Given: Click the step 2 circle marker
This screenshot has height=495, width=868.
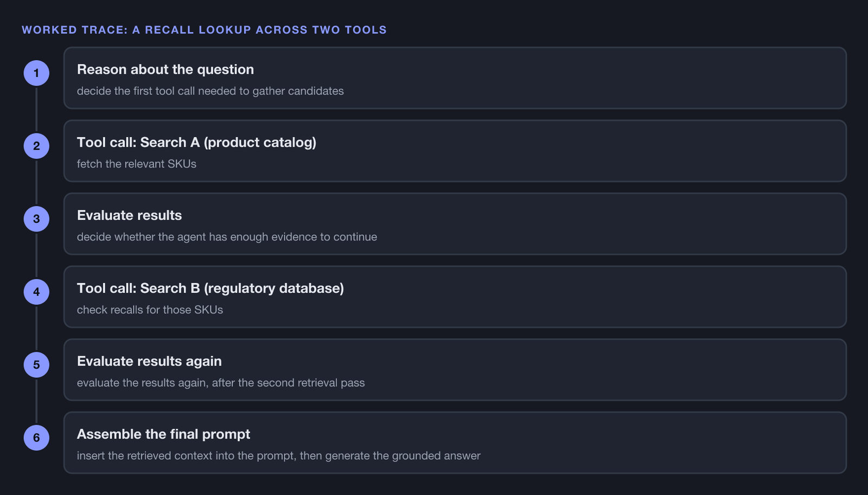Looking at the screenshot, I should pyautogui.click(x=36, y=146).
